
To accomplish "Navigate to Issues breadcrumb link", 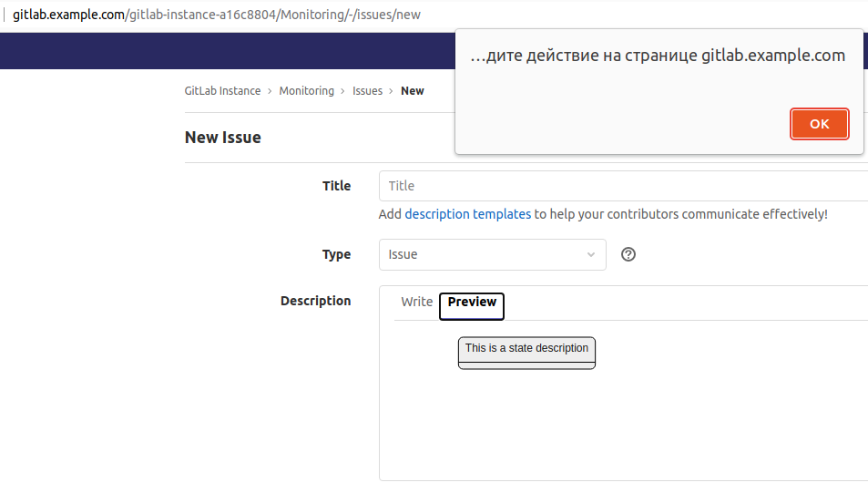I will point(367,91).
